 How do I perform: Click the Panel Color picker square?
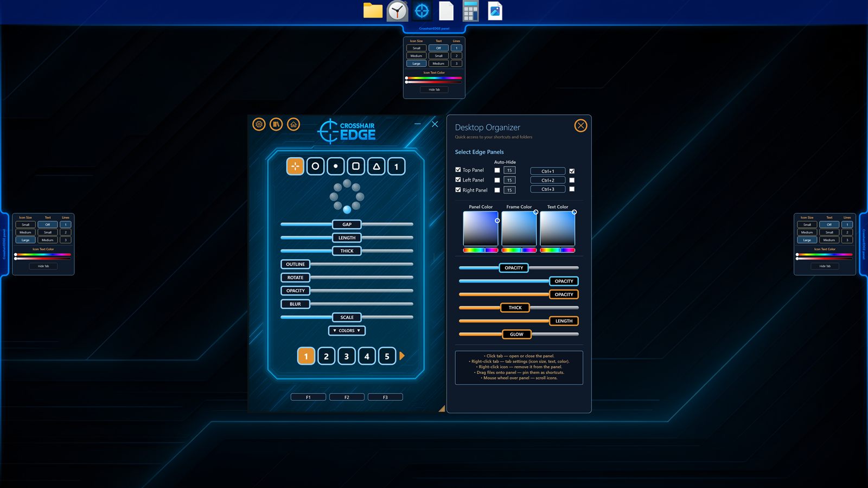click(481, 228)
